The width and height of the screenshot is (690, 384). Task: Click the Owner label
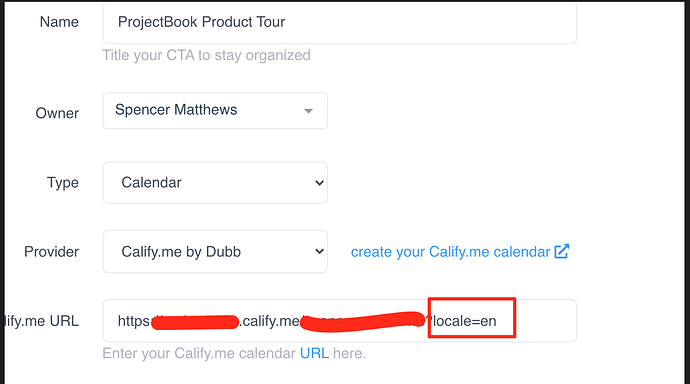pyautogui.click(x=57, y=113)
